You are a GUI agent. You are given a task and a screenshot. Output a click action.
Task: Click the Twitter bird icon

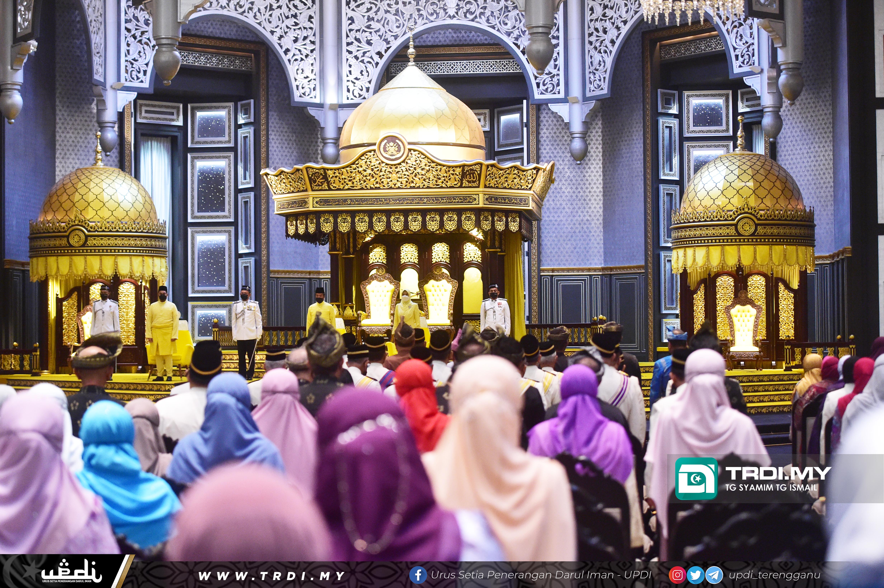pos(695,575)
